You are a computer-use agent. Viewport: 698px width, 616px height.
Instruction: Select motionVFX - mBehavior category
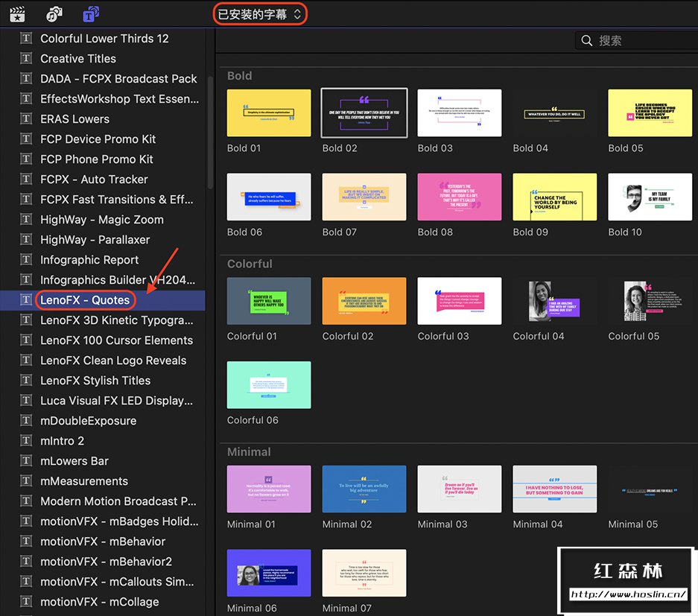[102, 542]
